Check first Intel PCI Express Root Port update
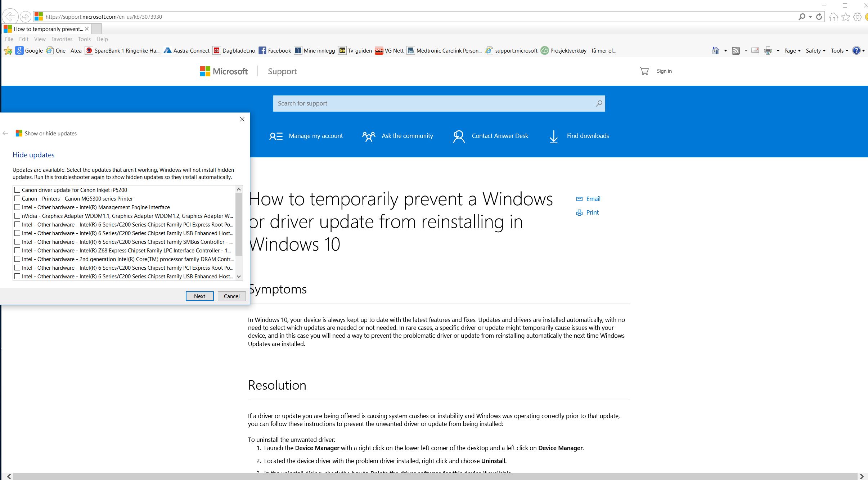Image resolution: width=868 pixels, height=480 pixels. tap(17, 224)
